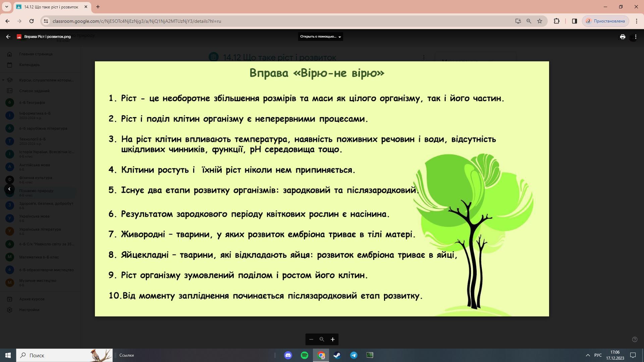Open a new browser tab

pyautogui.click(x=98, y=7)
